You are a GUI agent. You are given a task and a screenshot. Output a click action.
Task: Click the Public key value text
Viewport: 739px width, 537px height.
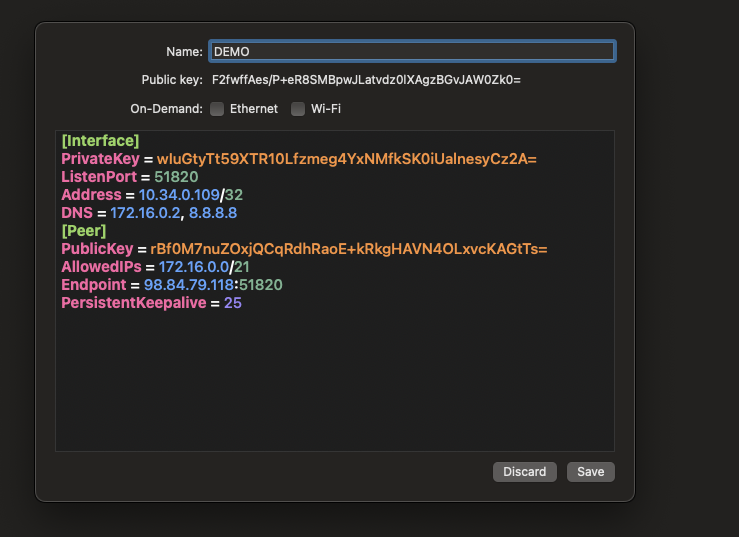coord(366,79)
